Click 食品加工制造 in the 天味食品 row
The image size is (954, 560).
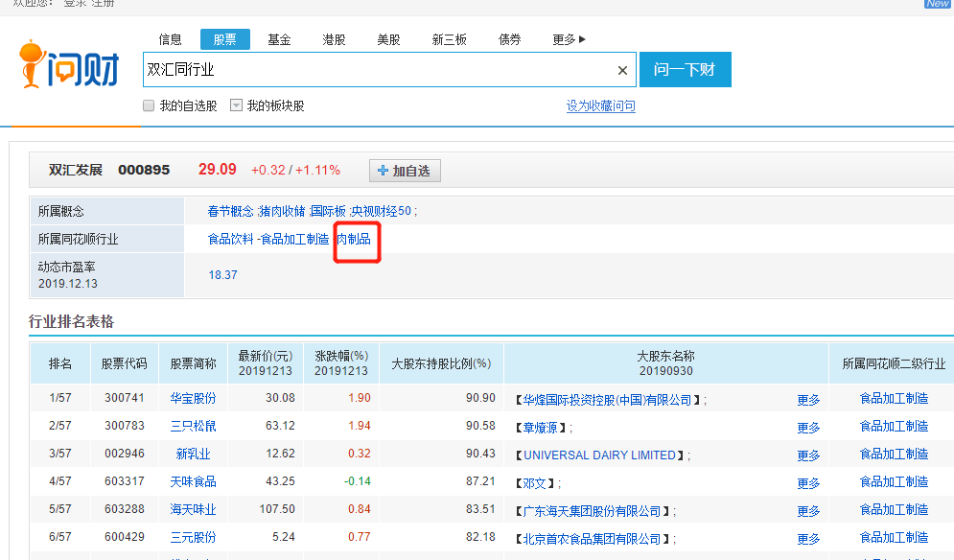click(894, 481)
